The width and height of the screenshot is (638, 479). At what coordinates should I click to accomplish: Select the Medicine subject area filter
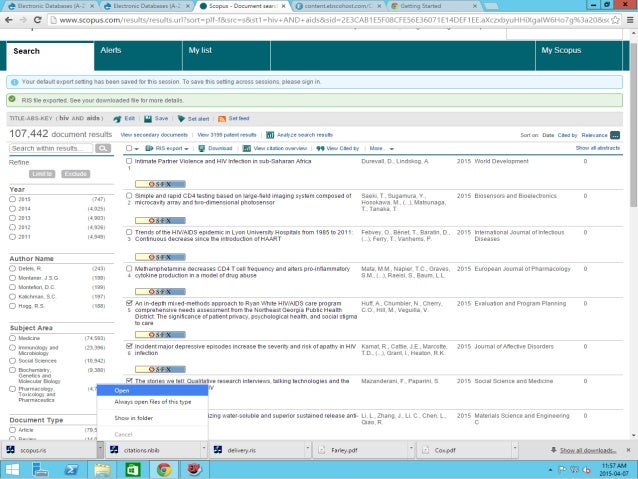[12, 338]
